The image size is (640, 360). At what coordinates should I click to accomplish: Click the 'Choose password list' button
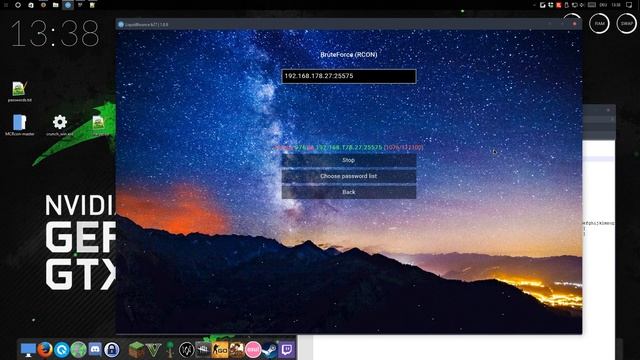coord(349,176)
